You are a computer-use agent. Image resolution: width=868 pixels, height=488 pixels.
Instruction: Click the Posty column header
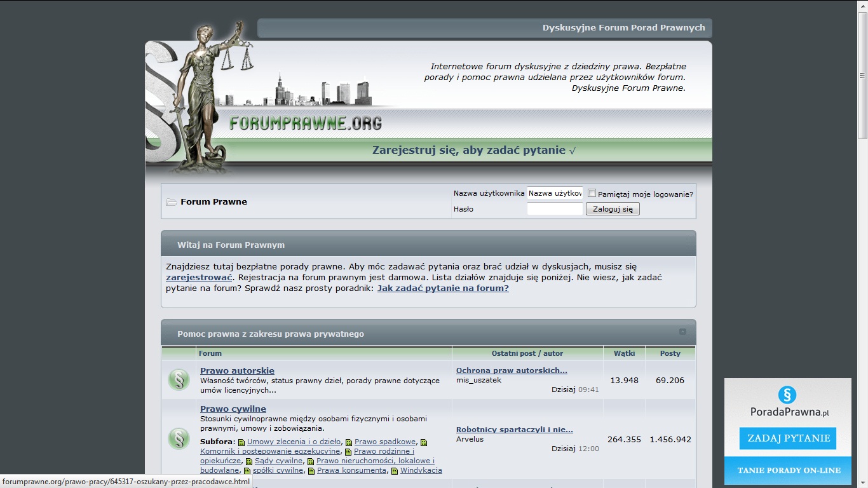[x=670, y=353]
